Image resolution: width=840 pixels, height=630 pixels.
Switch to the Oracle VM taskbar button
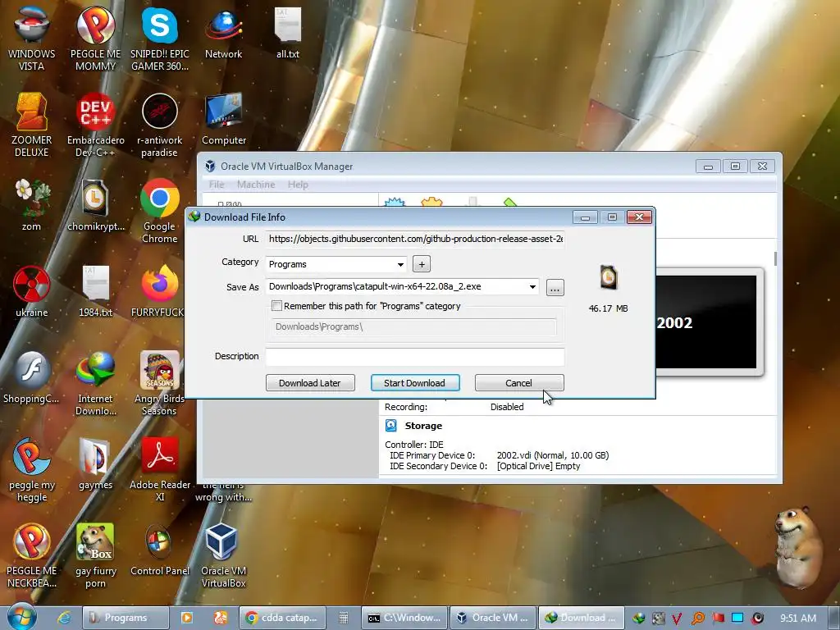(x=492, y=618)
